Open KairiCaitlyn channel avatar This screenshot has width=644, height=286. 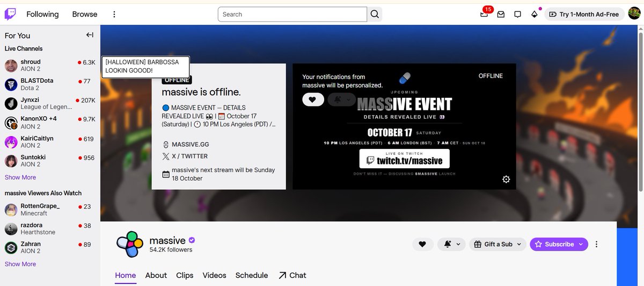[x=11, y=142]
